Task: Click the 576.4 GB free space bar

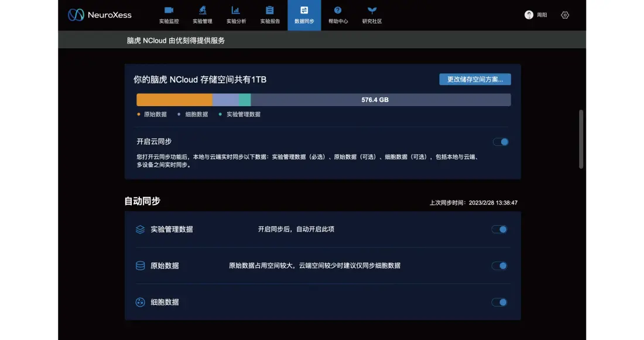Action: click(x=381, y=100)
